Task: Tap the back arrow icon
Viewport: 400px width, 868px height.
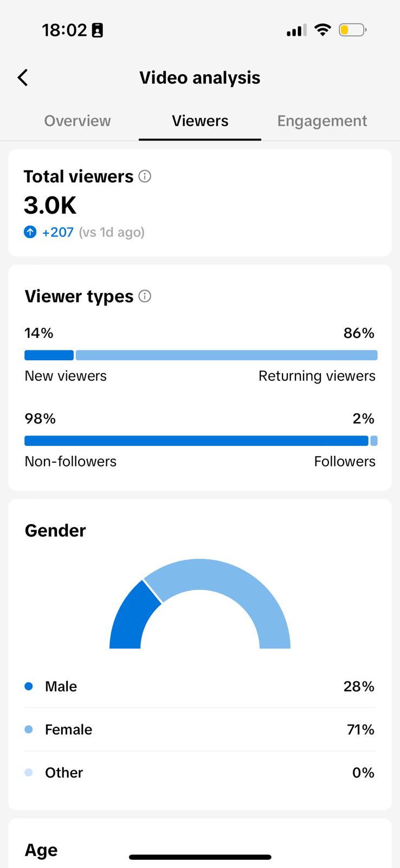Action: [x=23, y=78]
